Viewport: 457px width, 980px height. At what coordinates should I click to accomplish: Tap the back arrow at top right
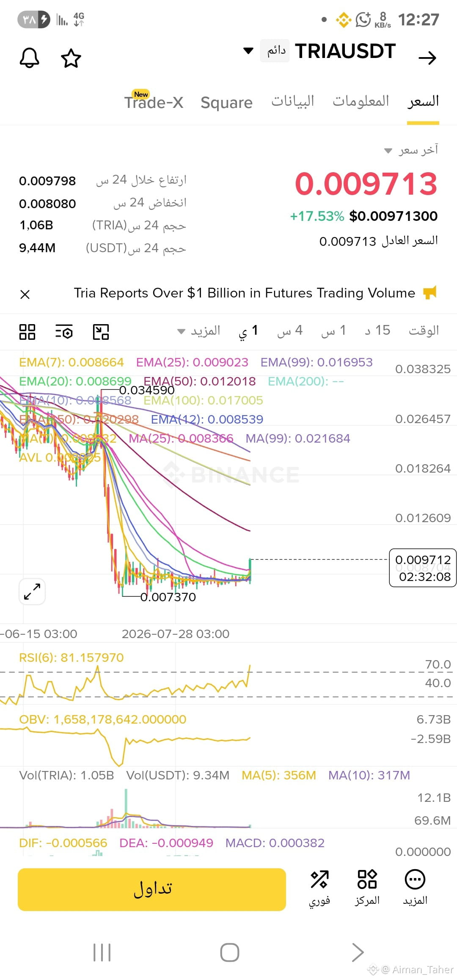point(427,58)
